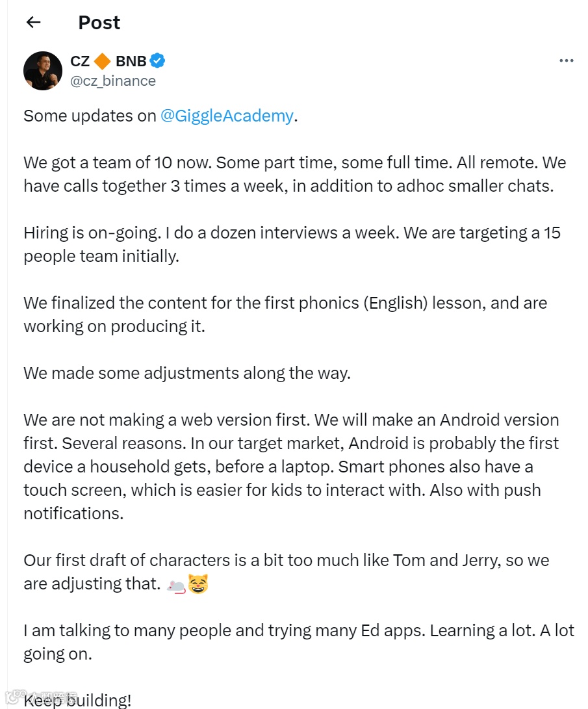Click the 'Keep building!' closing line
The height and width of the screenshot is (709, 588).
(x=77, y=701)
